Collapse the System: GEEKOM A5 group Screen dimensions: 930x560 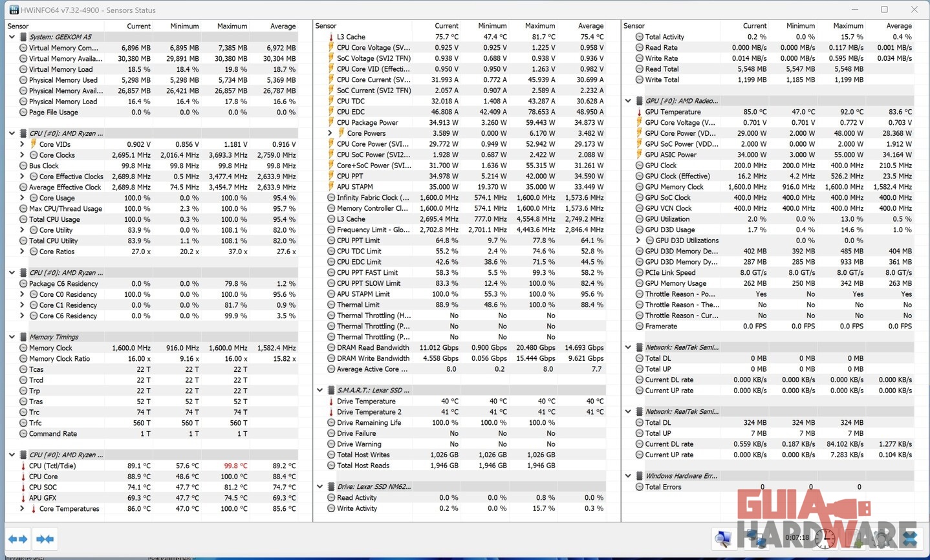[x=12, y=37]
